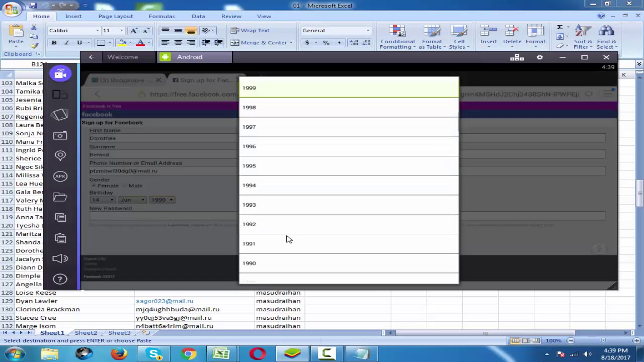Expand the Merge & Center dropdown arrow
Viewport: 644px width, 362px height.
pos(290,43)
